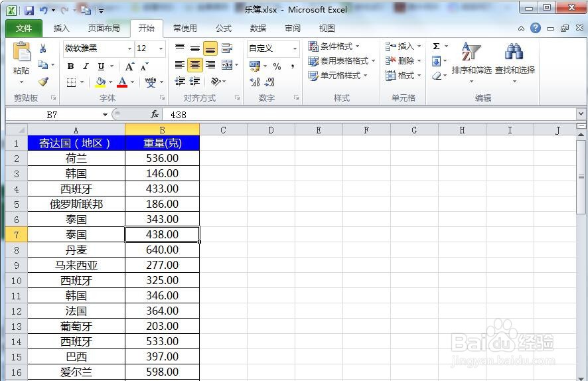The height and width of the screenshot is (381, 588).
Task: Decrease indent in alignment group
Action: (x=180, y=82)
